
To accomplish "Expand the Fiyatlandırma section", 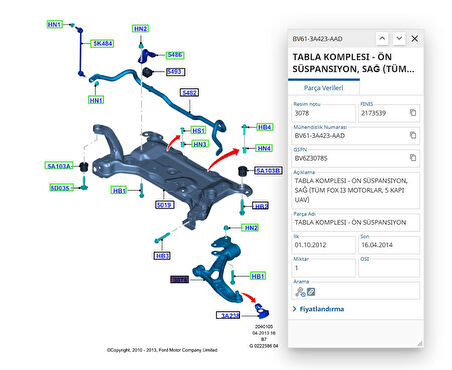I will click(x=318, y=309).
